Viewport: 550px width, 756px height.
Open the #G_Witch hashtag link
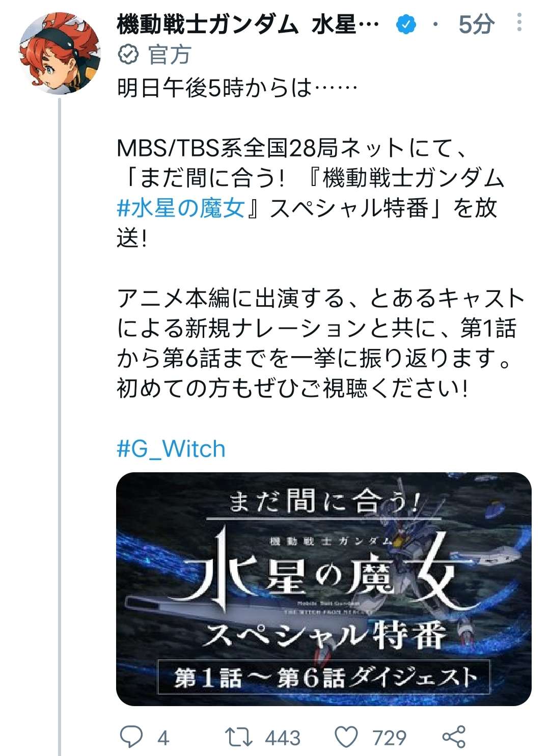click(x=171, y=449)
